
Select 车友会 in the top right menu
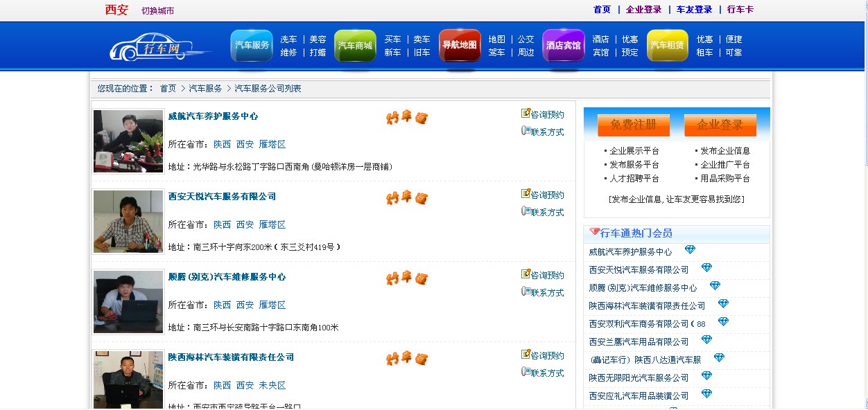tap(695, 10)
